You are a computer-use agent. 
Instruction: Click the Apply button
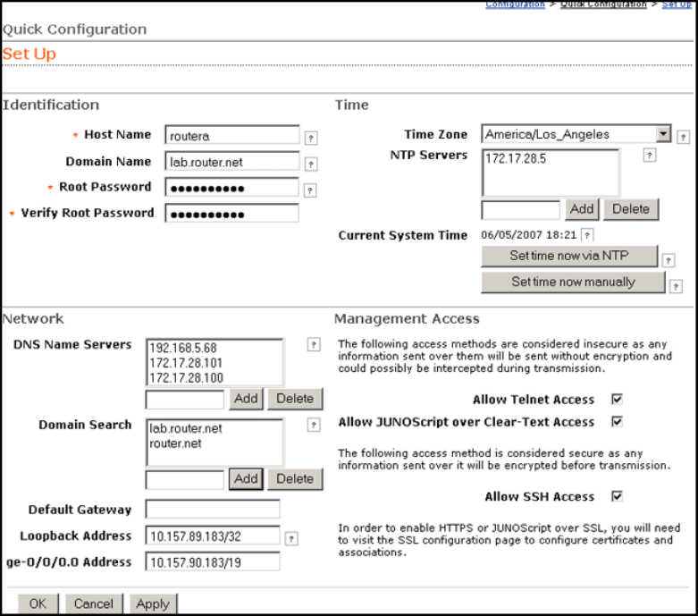coord(153,604)
